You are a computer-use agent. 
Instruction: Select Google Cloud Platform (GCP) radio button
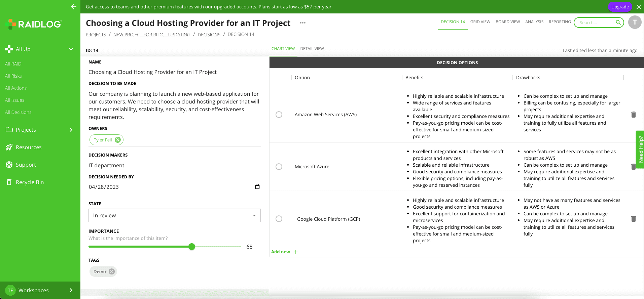coord(279,219)
